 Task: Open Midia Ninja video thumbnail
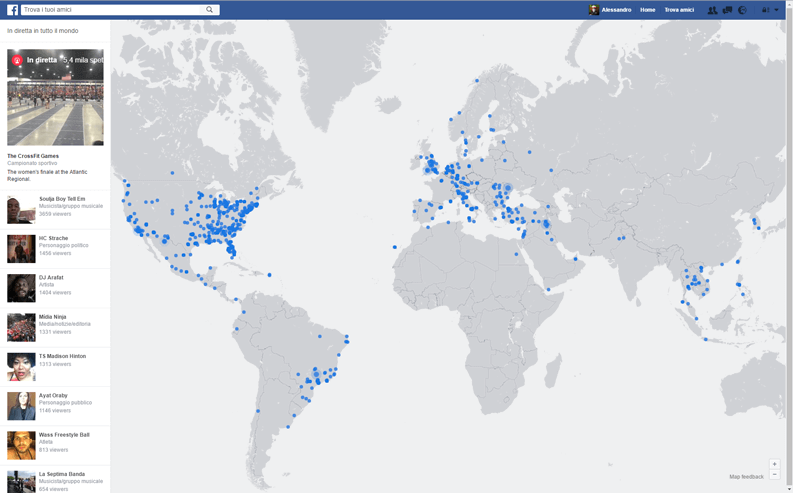point(21,327)
